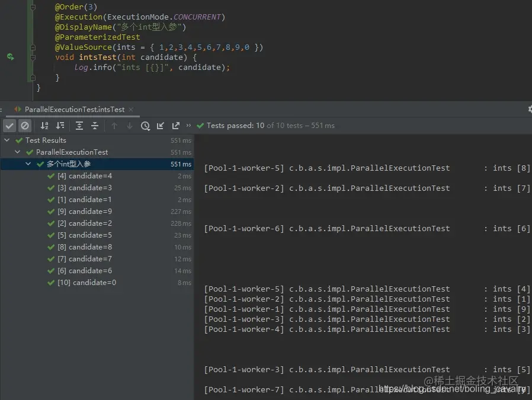Collapse all test result nodes
532x400 pixels.
point(95,126)
